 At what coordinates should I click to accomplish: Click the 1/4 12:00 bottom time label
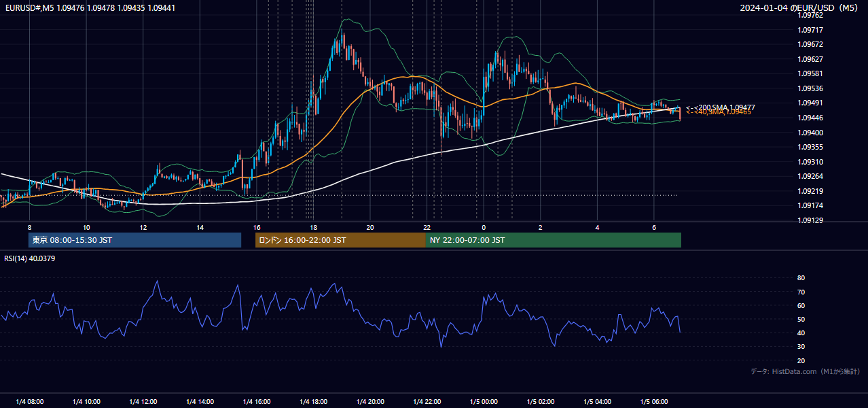(x=143, y=402)
